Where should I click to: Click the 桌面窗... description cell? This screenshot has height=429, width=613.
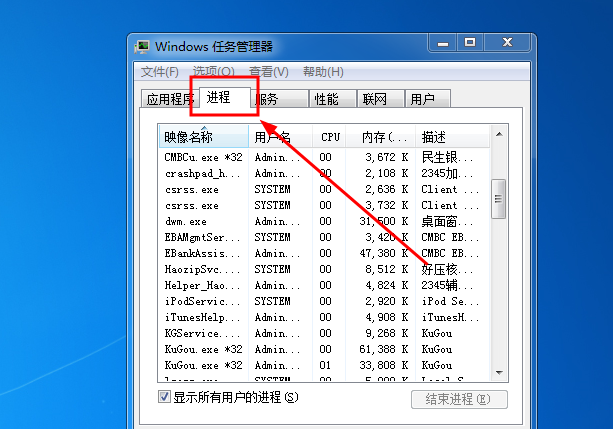coord(447,221)
